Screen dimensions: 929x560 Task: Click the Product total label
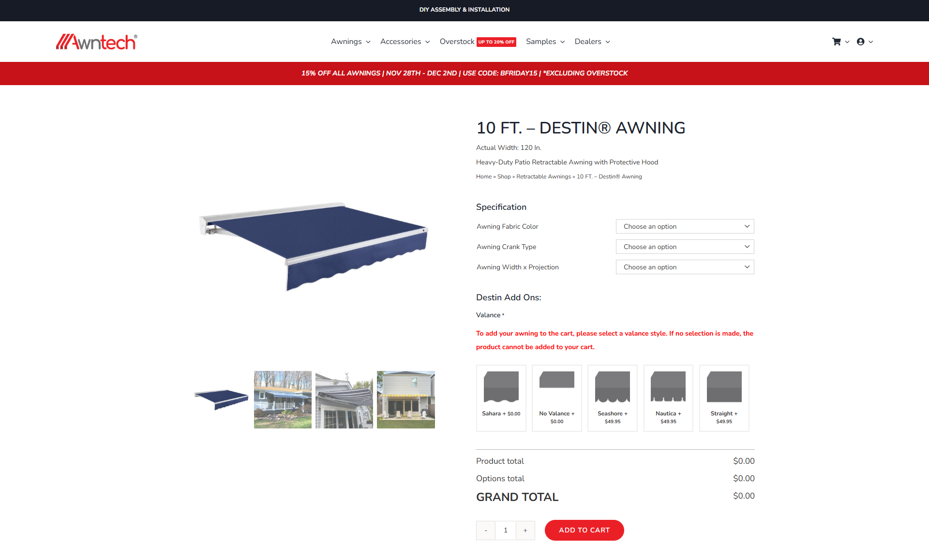coord(500,461)
